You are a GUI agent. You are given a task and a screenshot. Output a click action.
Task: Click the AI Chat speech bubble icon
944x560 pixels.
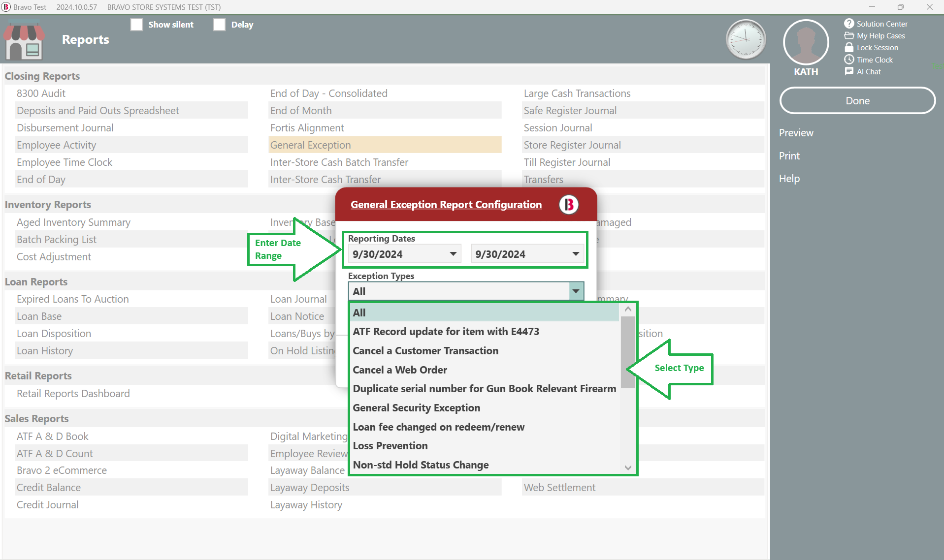pyautogui.click(x=849, y=71)
